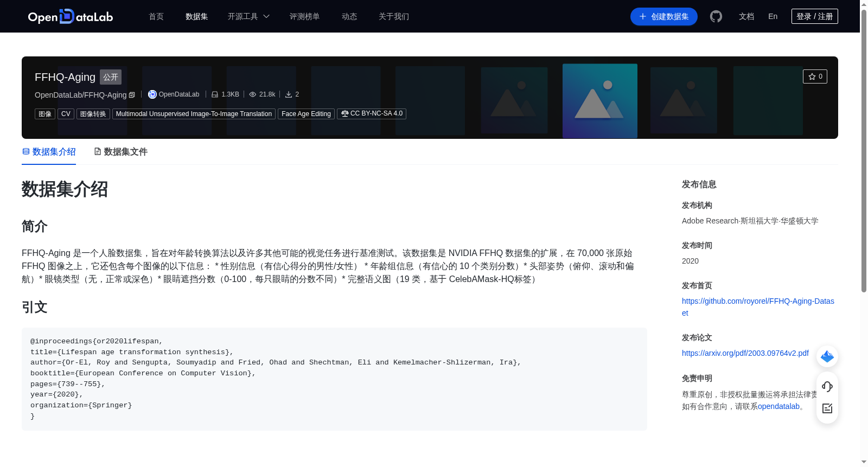Click the bright highlighted banner image placeholder
The image size is (868, 467).
[600, 101]
